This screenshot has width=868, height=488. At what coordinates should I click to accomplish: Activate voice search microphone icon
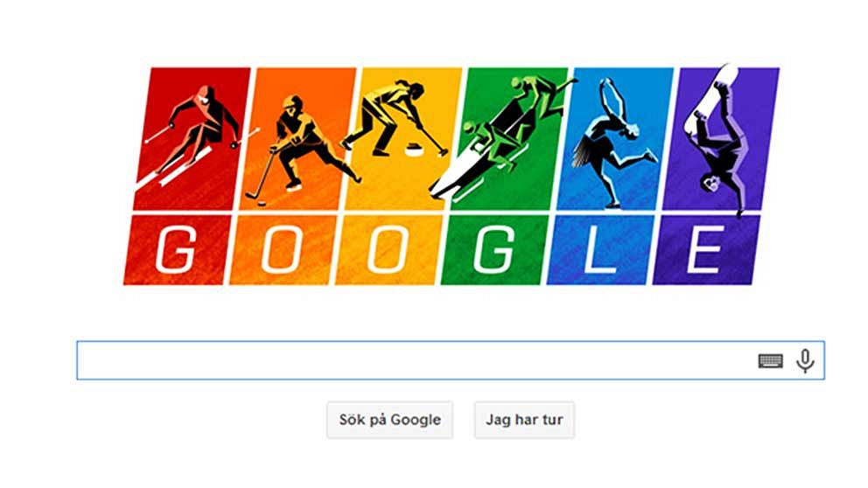(x=805, y=361)
